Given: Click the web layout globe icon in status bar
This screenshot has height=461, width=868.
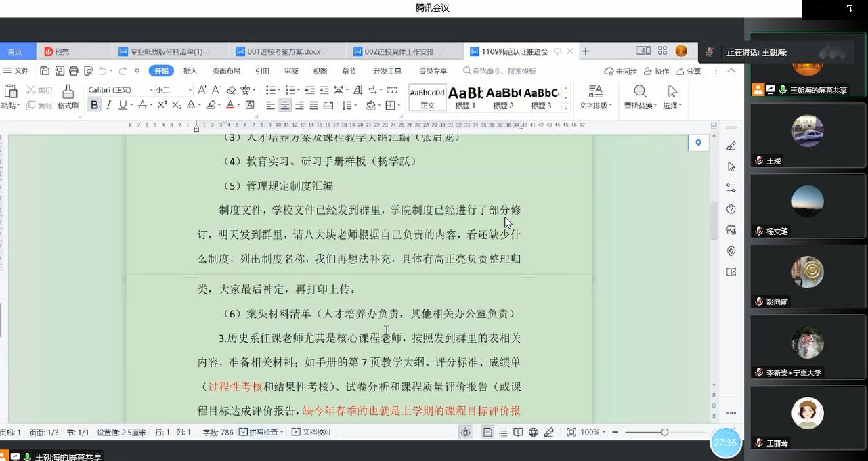Looking at the screenshot, I should coord(534,432).
